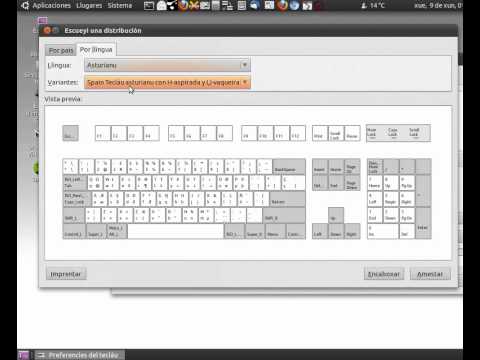The width and height of the screenshot is (480, 360).
Task: Select Preferencies del tecláu in the bottom taskbar
Action: click(79, 355)
